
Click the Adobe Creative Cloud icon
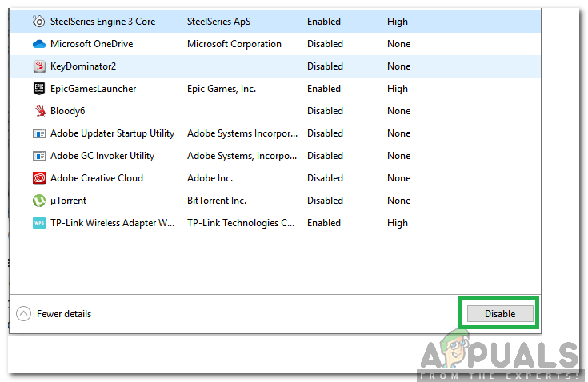point(39,178)
